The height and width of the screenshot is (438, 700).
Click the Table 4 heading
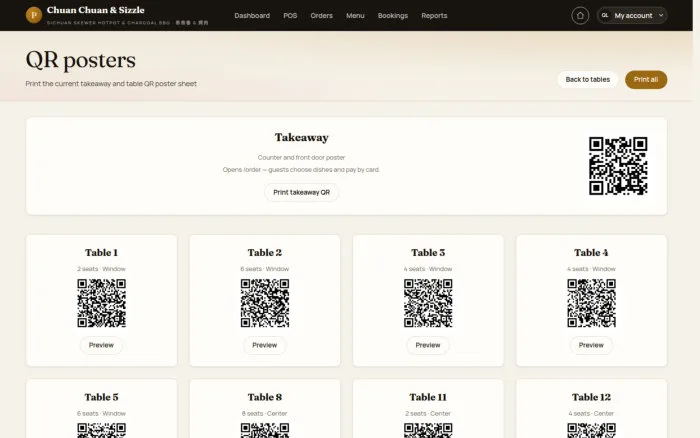click(x=592, y=253)
